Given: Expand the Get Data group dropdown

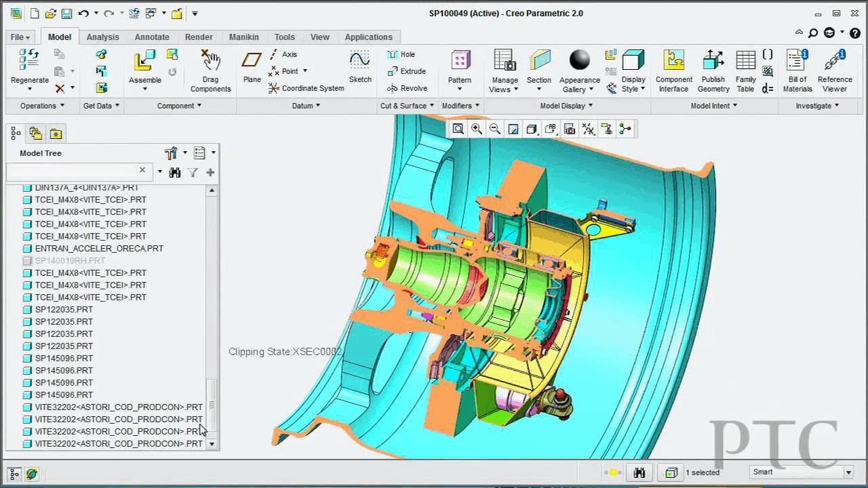Looking at the screenshot, I should click(101, 106).
